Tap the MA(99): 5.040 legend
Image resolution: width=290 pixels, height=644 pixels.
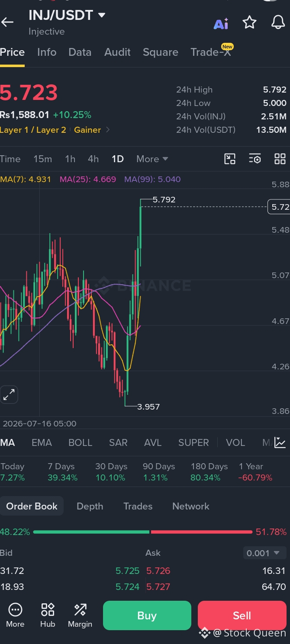(152, 179)
